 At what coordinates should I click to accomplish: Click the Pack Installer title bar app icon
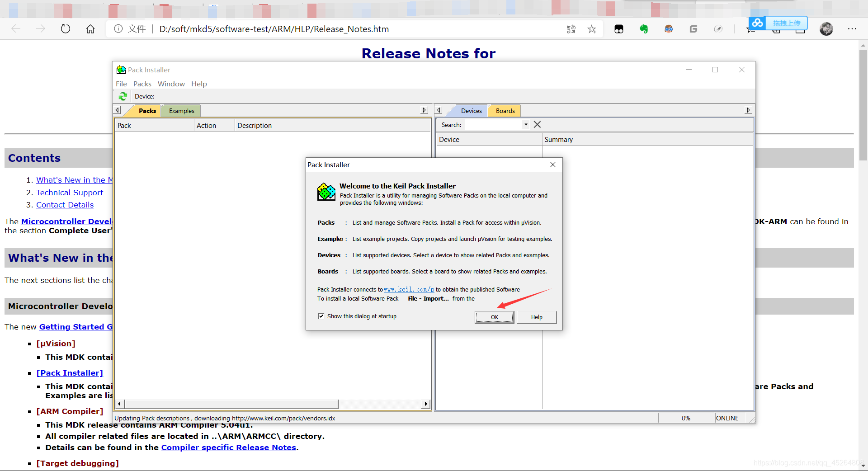[x=121, y=70]
